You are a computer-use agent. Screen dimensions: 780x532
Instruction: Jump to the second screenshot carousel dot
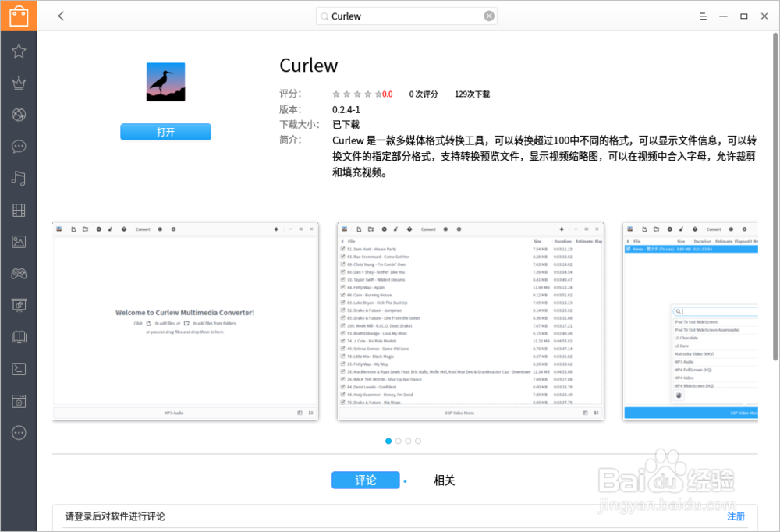(x=399, y=441)
